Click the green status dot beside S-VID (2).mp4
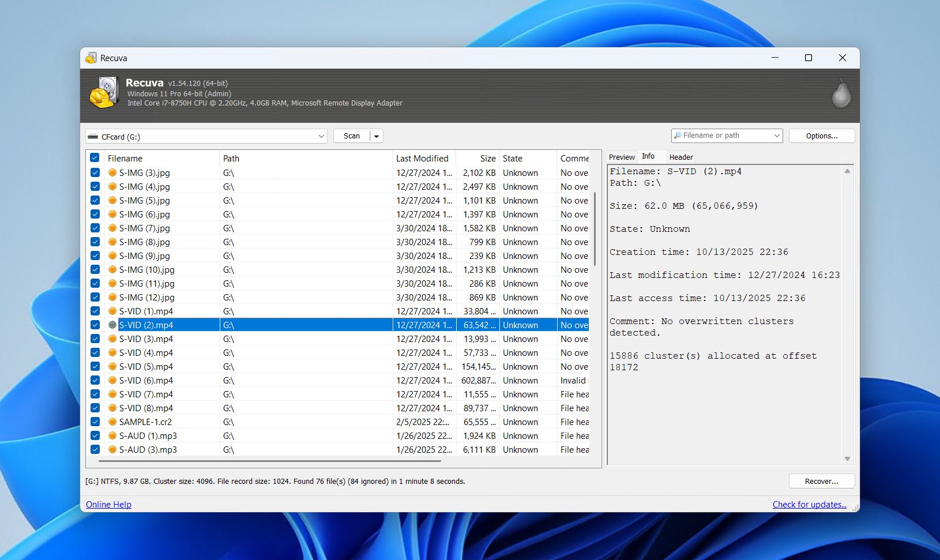 112,325
